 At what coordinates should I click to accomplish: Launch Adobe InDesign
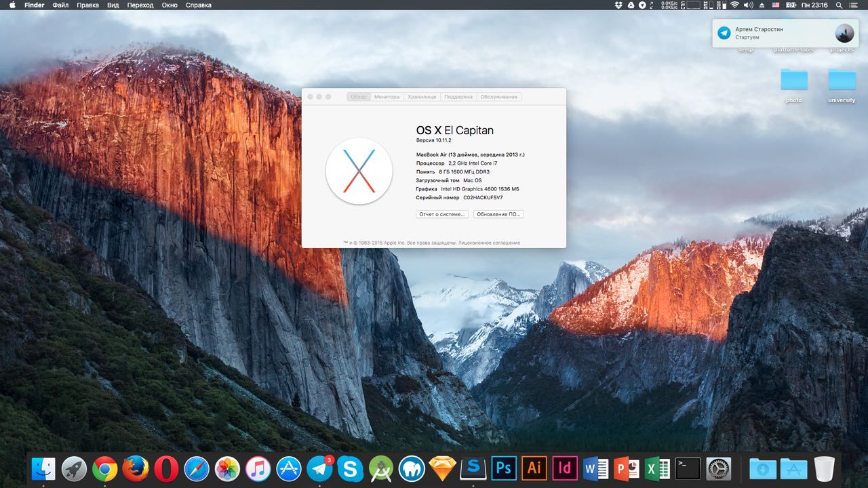coord(565,468)
